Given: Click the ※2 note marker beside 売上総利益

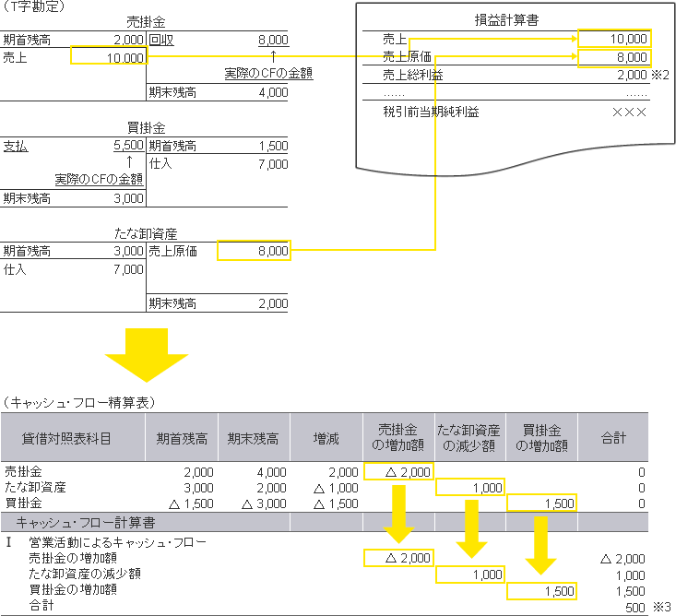Looking at the screenshot, I should pyautogui.click(x=659, y=76).
